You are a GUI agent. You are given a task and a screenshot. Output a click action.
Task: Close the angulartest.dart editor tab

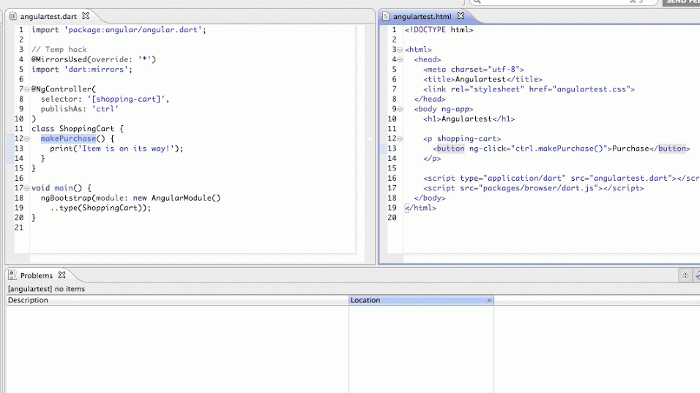coord(86,16)
